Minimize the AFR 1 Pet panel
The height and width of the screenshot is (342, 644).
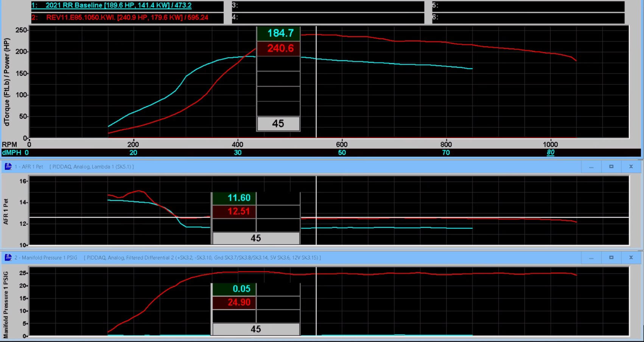tap(591, 167)
